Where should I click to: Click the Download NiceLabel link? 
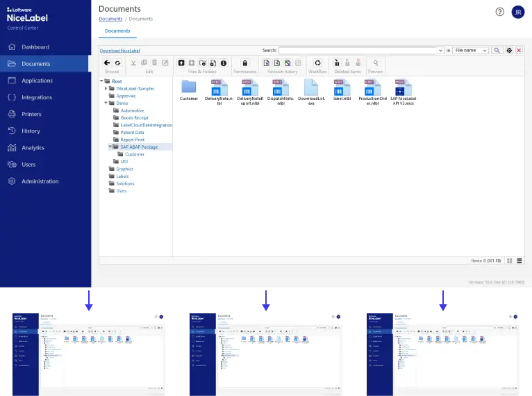coord(119,51)
